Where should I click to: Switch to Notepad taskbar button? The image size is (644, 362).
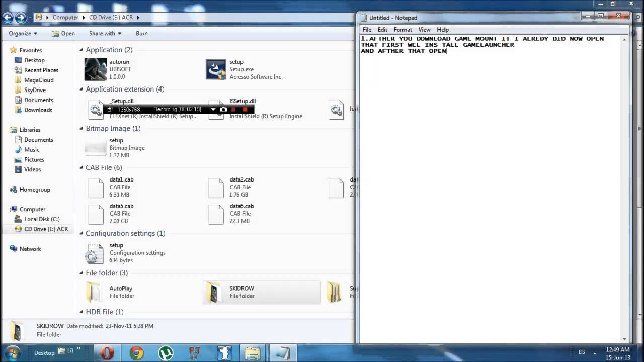tap(282, 353)
